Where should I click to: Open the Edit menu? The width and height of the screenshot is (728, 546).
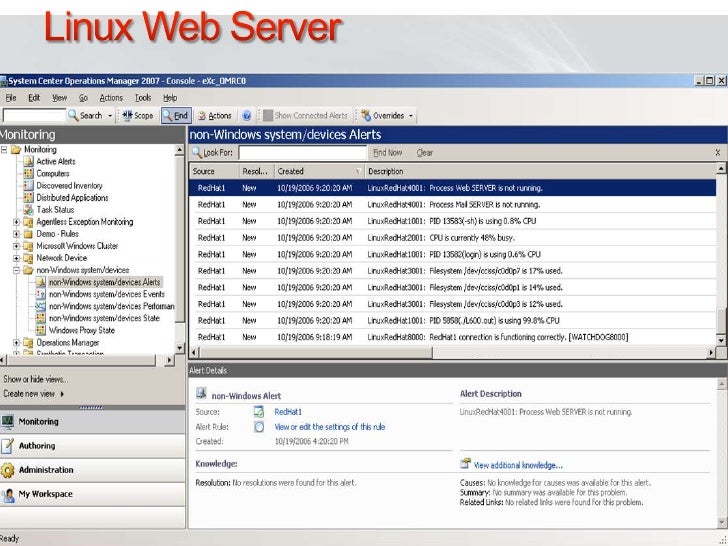[x=34, y=98]
